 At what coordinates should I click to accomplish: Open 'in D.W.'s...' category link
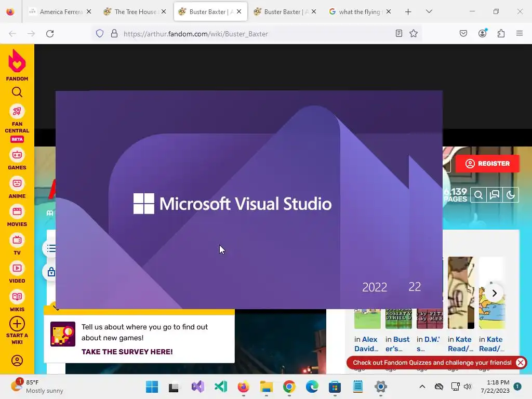(x=428, y=344)
